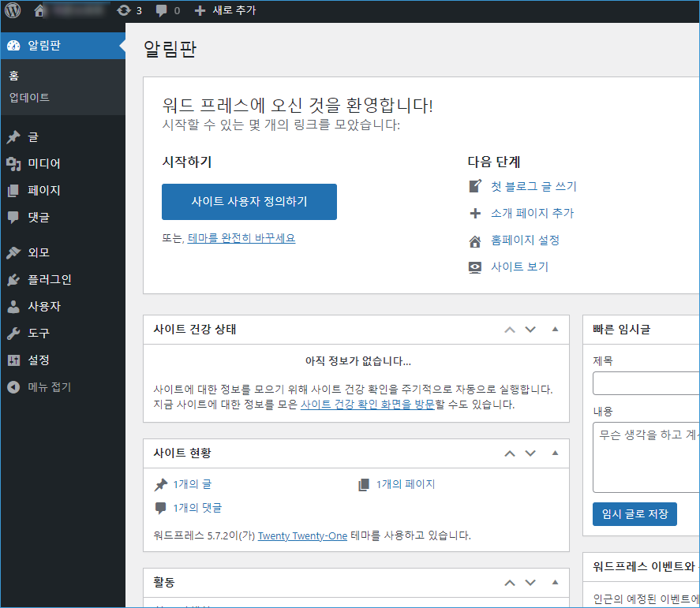Open the comments bubble showing 0
Screen dimensions: 700x608
coord(168,10)
